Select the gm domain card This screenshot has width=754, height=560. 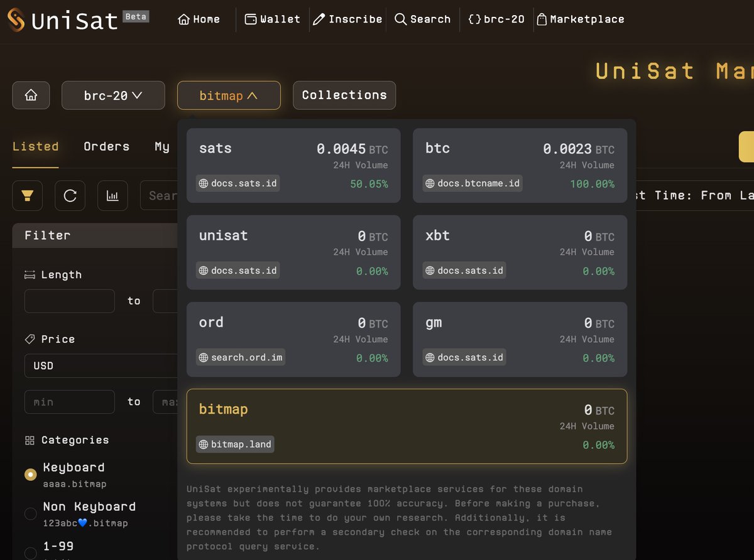pos(520,339)
